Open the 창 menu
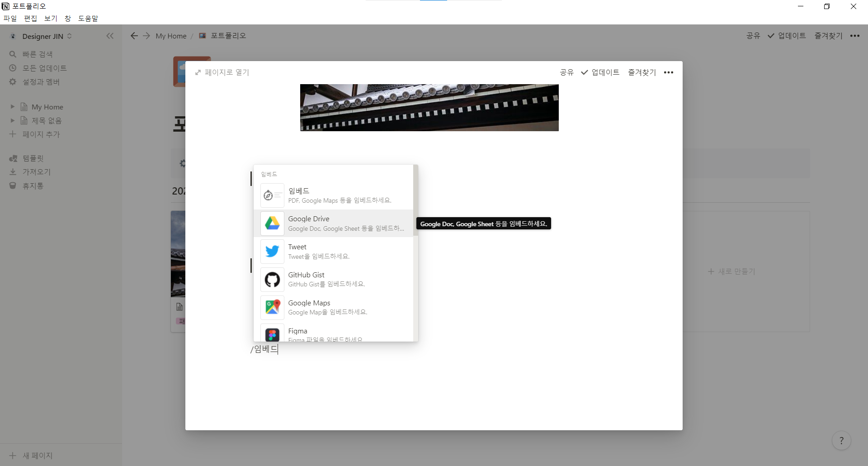Viewport: 868px width, 466px height. pyautogui.click(x=68, y=19)
